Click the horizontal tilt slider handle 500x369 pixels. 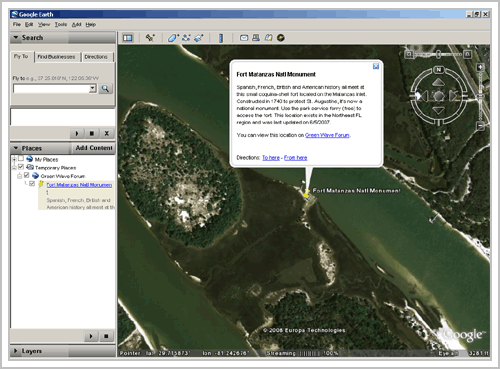439,54
